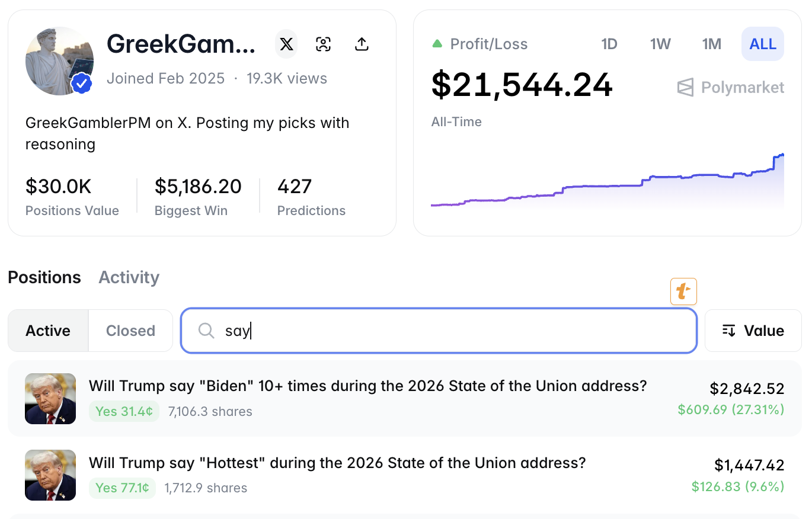Open the X (Twitter) profile link icon
Viewport: 812px width, 519px height.
click(x=286, y=44)
